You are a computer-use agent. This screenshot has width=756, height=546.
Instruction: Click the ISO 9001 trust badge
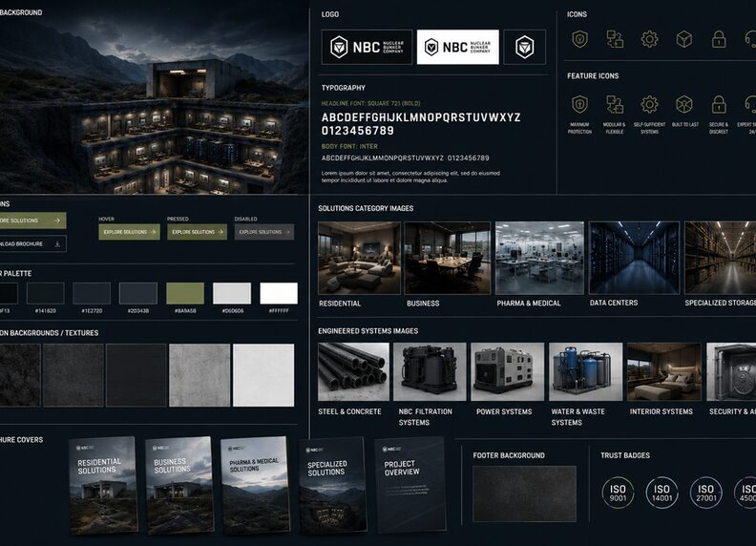[618, 493]
